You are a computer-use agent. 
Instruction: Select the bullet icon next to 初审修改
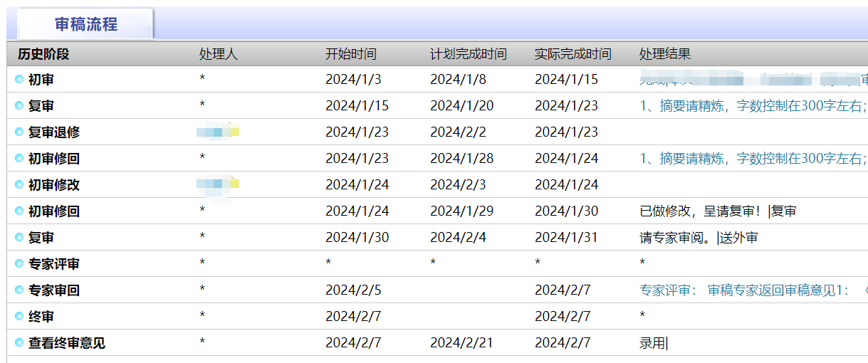[x=19, y=185]
